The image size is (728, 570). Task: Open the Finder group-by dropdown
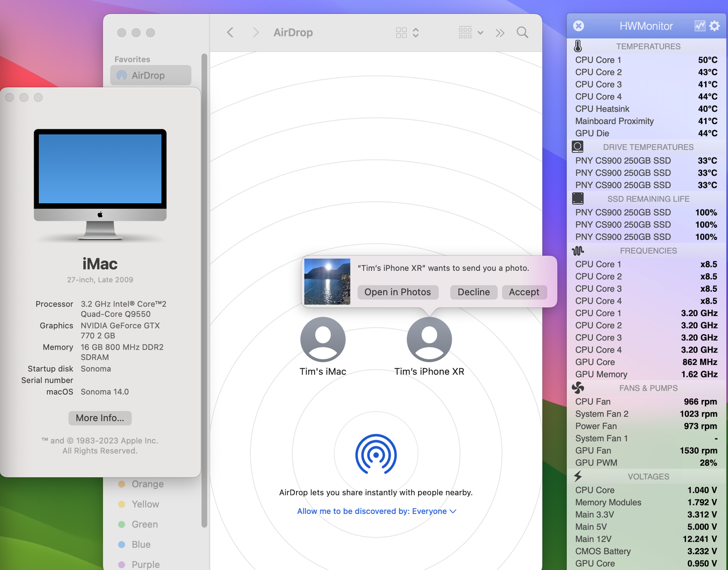(x=471, y=32)
